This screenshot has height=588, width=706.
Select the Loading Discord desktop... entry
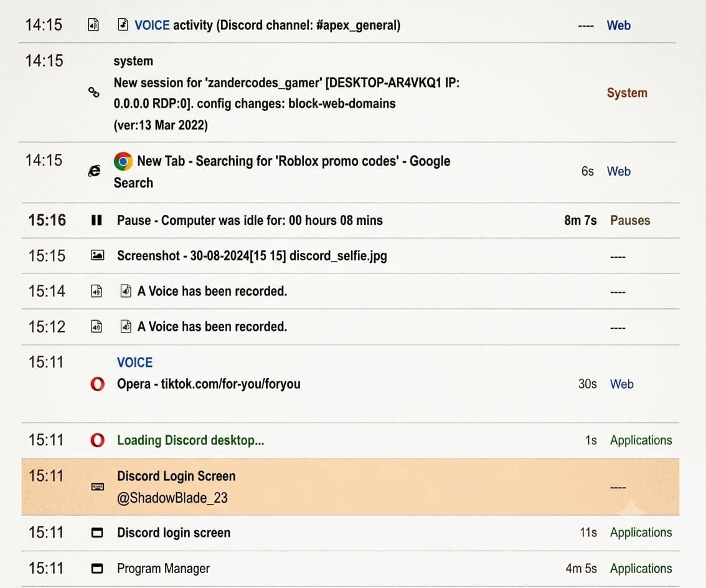click(x=191, y=440)
